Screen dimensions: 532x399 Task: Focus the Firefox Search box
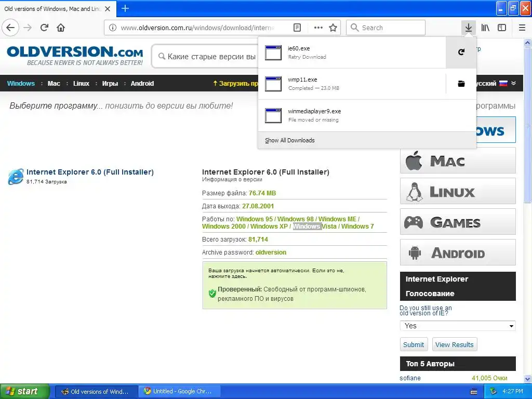point(386,28)
